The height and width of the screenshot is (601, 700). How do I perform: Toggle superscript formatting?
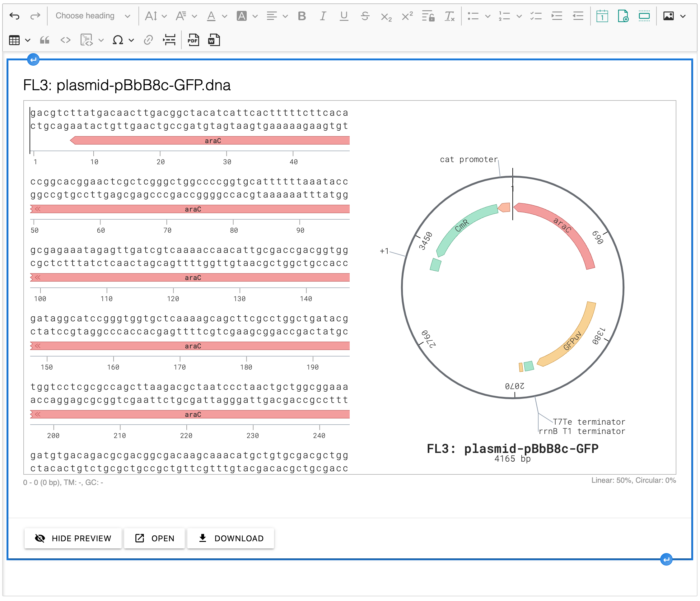[x=407, y=16]
